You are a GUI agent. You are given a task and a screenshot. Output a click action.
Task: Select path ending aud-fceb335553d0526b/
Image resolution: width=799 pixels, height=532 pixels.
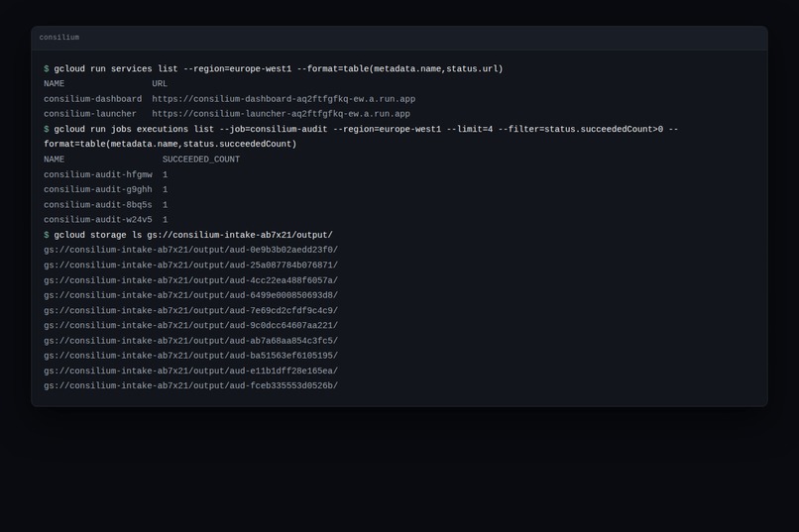click(190, 386)
